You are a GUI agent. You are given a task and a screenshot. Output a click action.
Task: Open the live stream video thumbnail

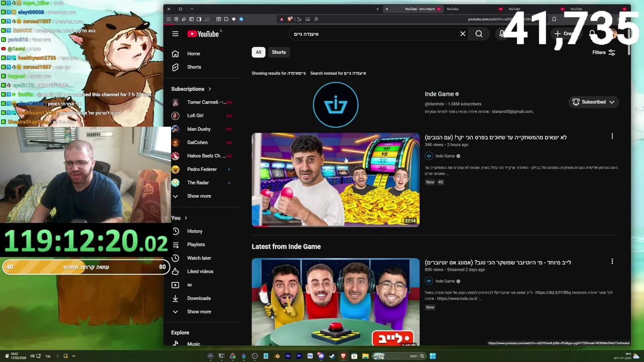point(336,302)
